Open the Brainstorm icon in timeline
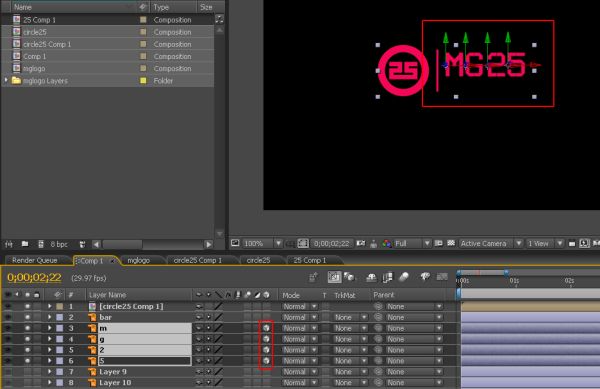 pos(425,277)
